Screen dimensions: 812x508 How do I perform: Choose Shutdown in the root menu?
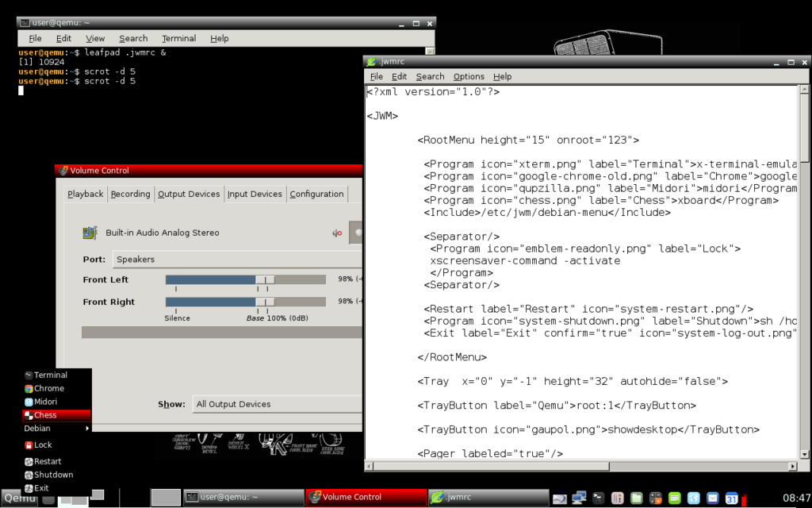[53, 475]
